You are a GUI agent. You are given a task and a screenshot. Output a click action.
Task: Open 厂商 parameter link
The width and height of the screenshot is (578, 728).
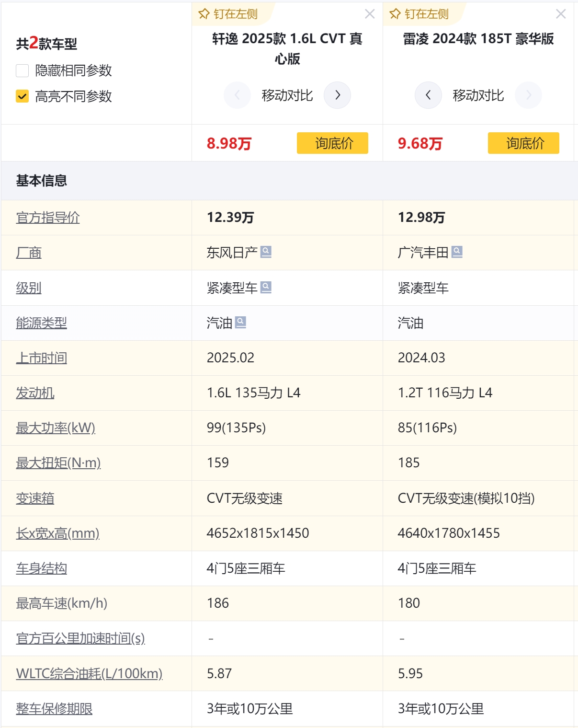tap(29, 253)
